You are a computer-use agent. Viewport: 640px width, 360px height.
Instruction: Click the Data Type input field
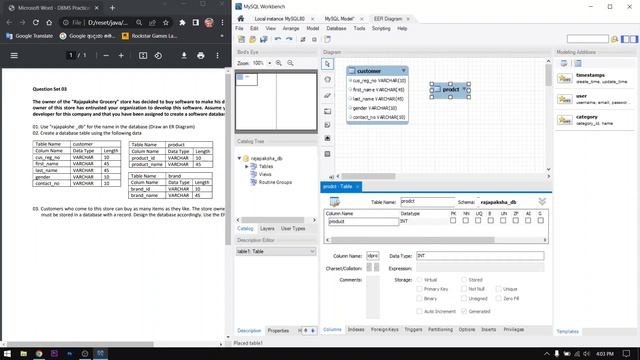click(480, 256)
